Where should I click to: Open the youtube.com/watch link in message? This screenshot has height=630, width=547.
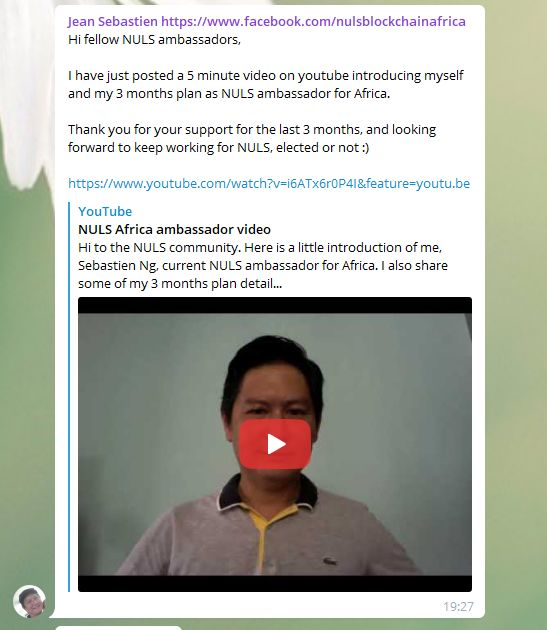(269, 183)
